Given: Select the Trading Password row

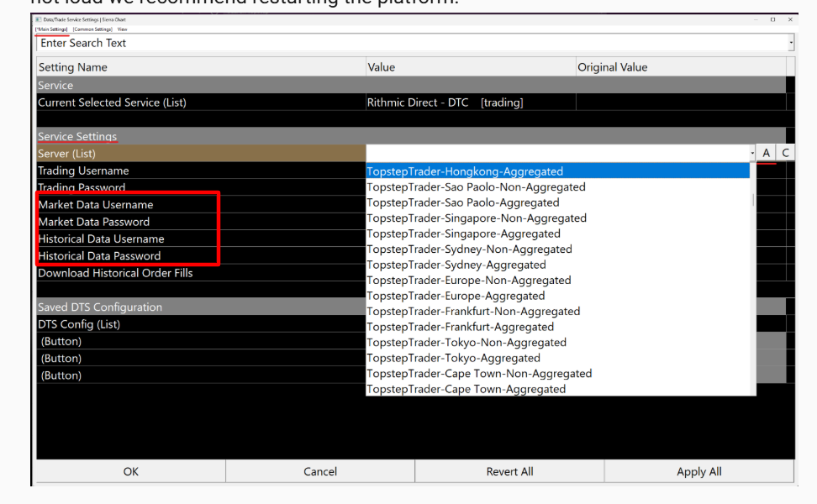Looking at the screenshot, I should coord(201,187).
